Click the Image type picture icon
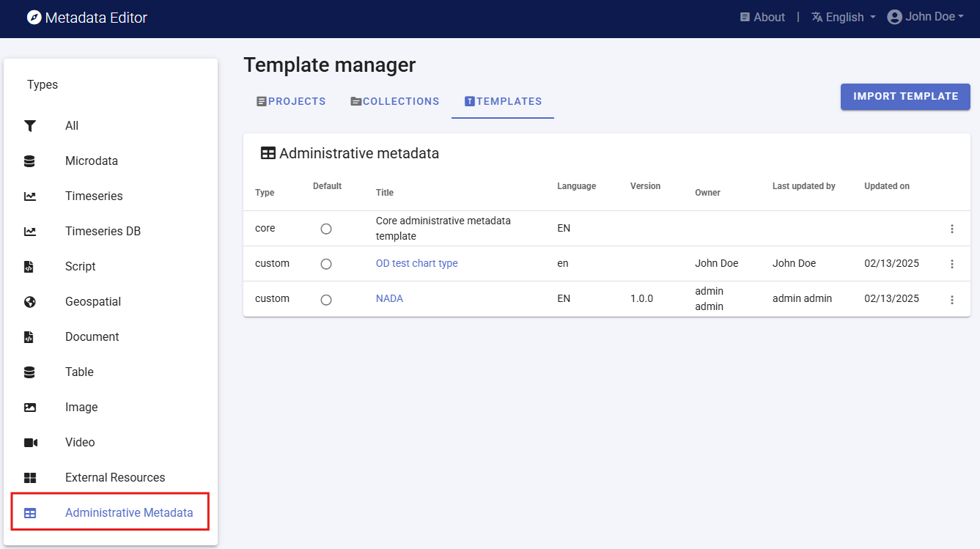 (x=30, y=408)
